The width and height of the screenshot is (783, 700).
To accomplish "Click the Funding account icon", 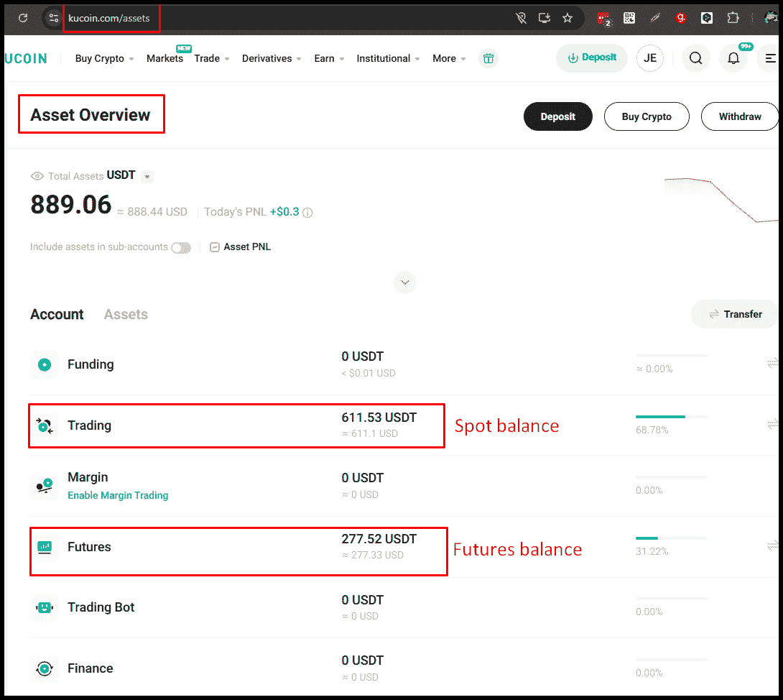I will [45, 365].
